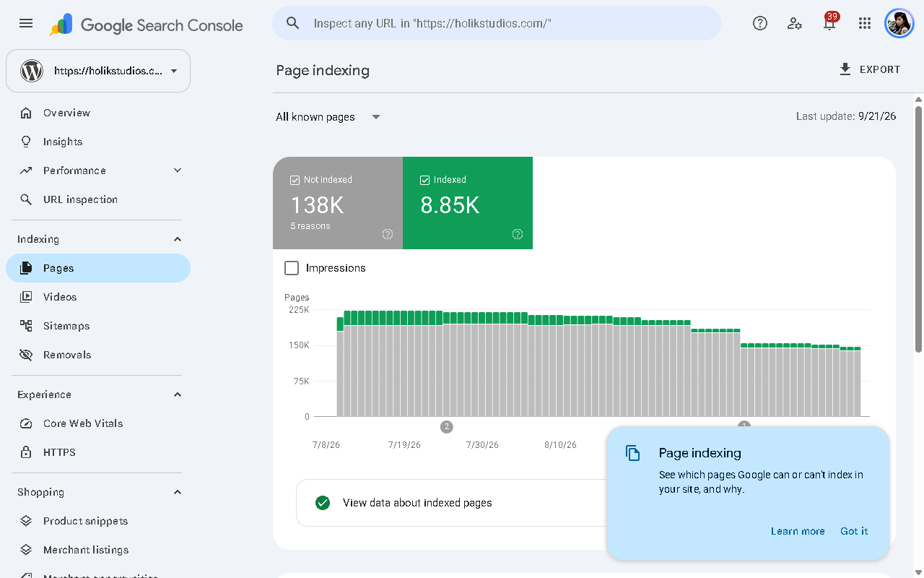Open the Google apps grid

[x=865, y=23]
